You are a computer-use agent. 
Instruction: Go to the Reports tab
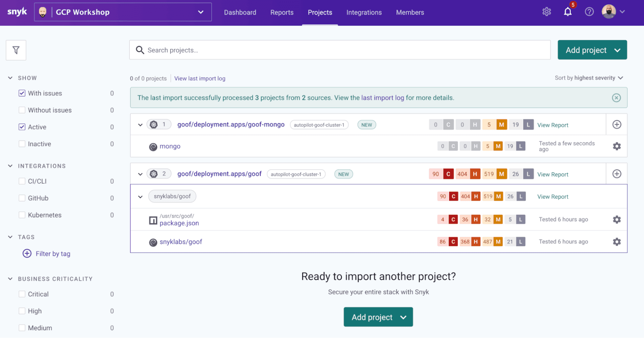click(282, 12)
